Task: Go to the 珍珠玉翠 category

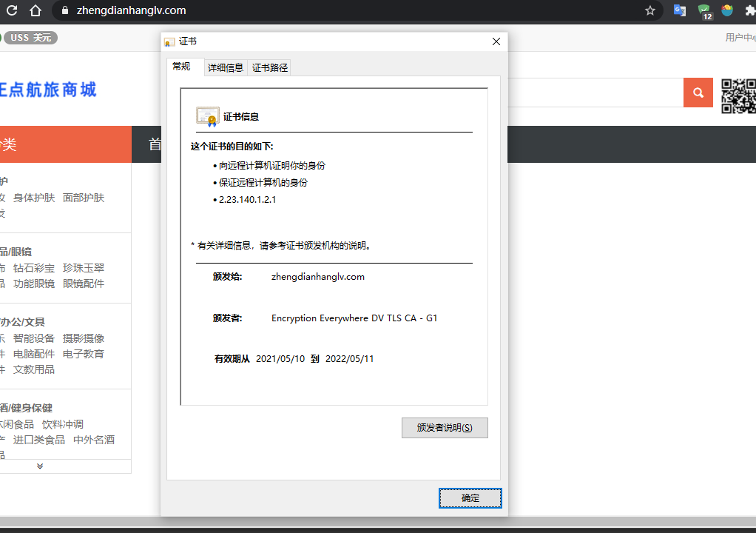Action: 84,268
